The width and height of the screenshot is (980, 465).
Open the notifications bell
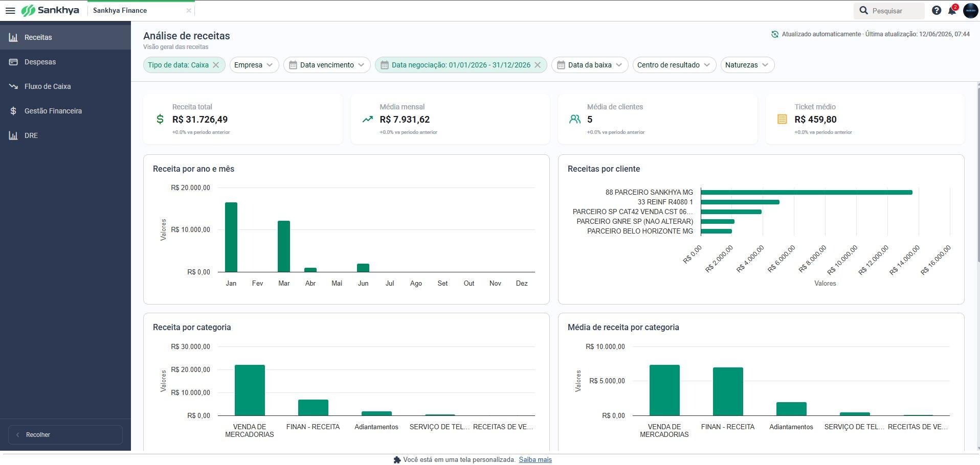(952, 11)
